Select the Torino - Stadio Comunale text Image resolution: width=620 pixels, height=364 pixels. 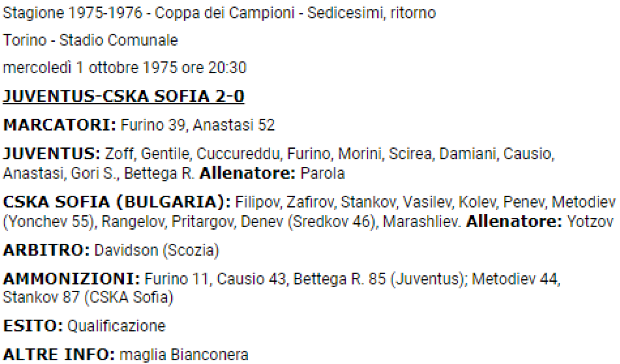(x=90, y=40)
